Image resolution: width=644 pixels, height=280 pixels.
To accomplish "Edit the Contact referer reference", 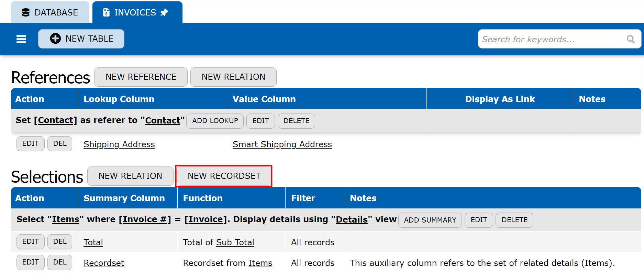I will pos(261,121).
